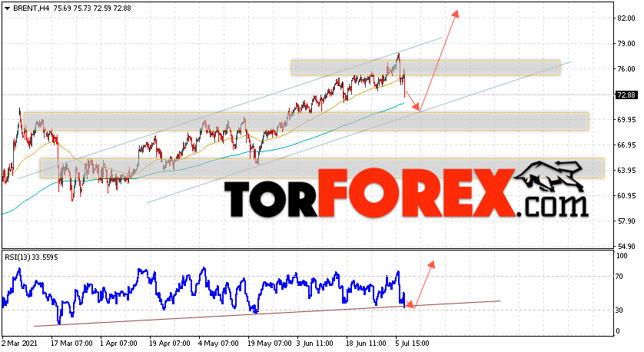644x352 pixels.
Task: Select the BRENT,H4 chart title text
Action: [x=31, y=8]
